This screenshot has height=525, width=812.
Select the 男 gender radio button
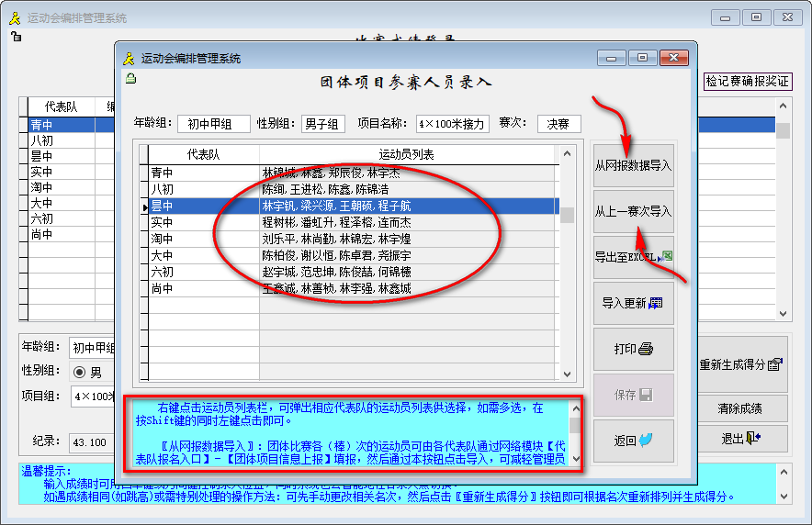(x=79, y=372)
